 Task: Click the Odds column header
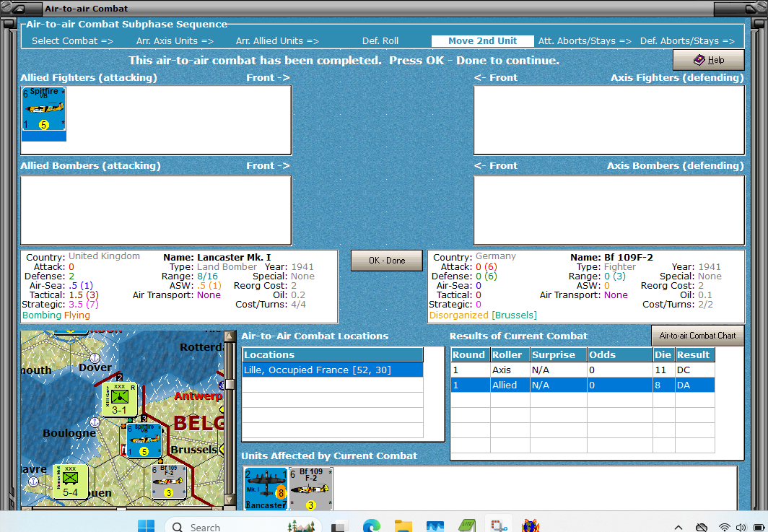(x=620, y=354)
